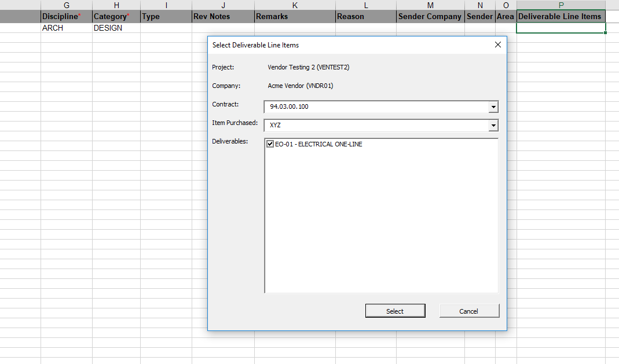This screenshot has height=364, width=619.
Task: Select the Rev Notes header cell
Action: [x=223, y=17]
